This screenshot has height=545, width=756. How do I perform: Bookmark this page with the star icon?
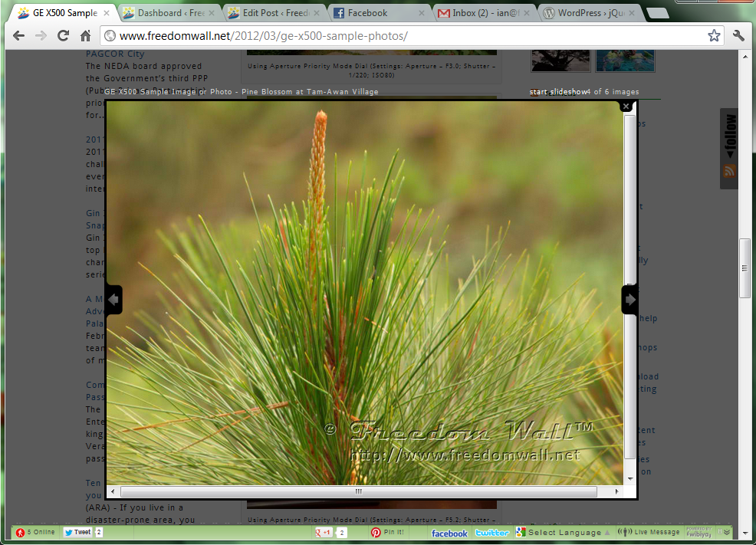(x=714, y=35)
